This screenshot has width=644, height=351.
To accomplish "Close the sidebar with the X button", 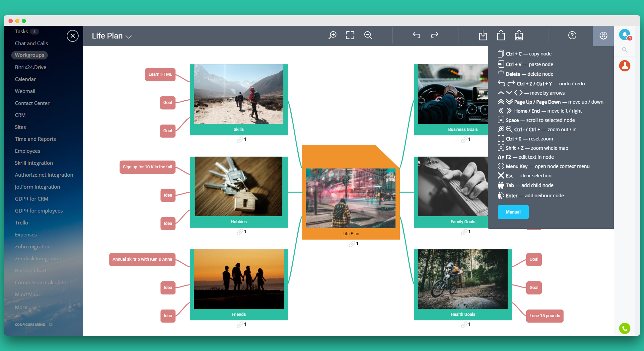I will point(72,36).
